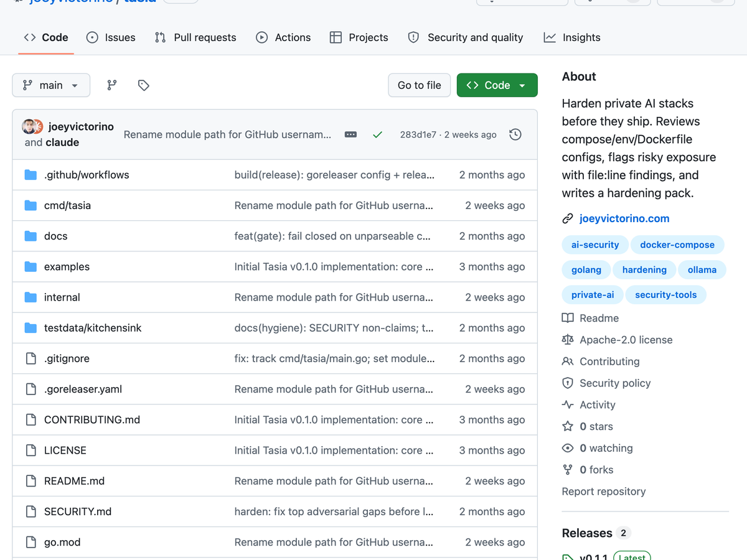Click the LICENSE file icon
This screenshot has width=747, height=560.
pos(31,450)
